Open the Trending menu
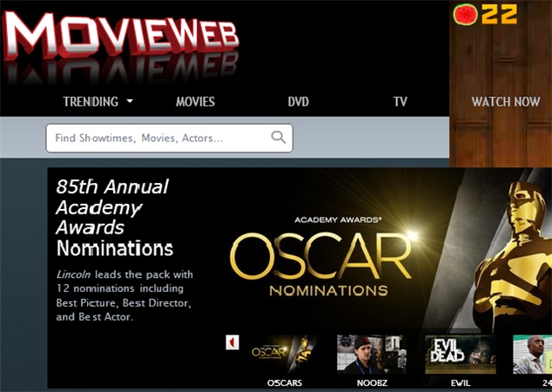Viewport: 552px width, 392px height. click(x=91, y=102)
